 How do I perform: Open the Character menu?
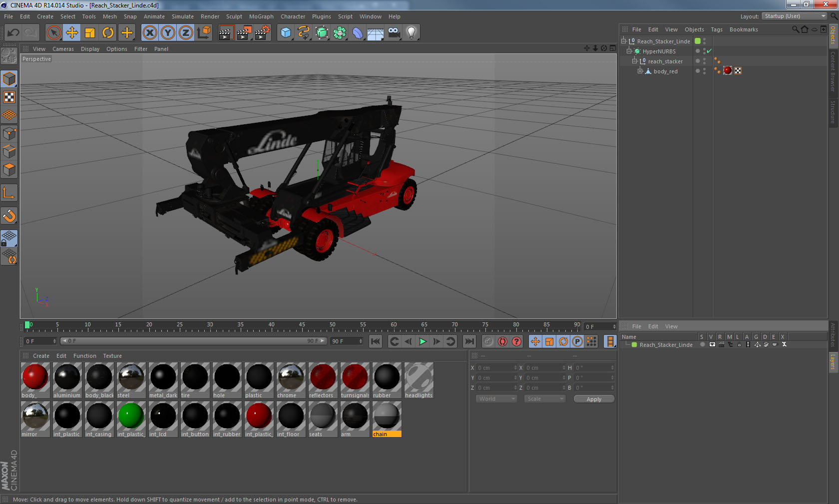[293, 16]
